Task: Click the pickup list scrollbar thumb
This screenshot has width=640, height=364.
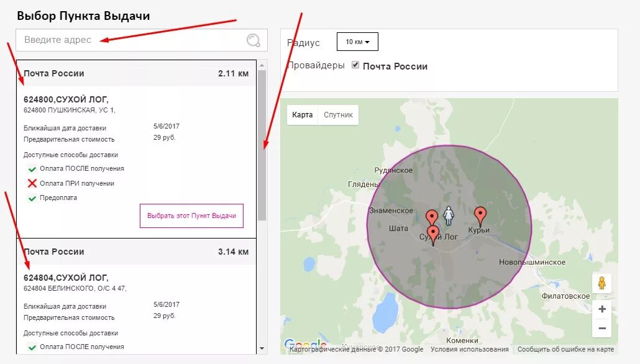Action: pos(262,145)
